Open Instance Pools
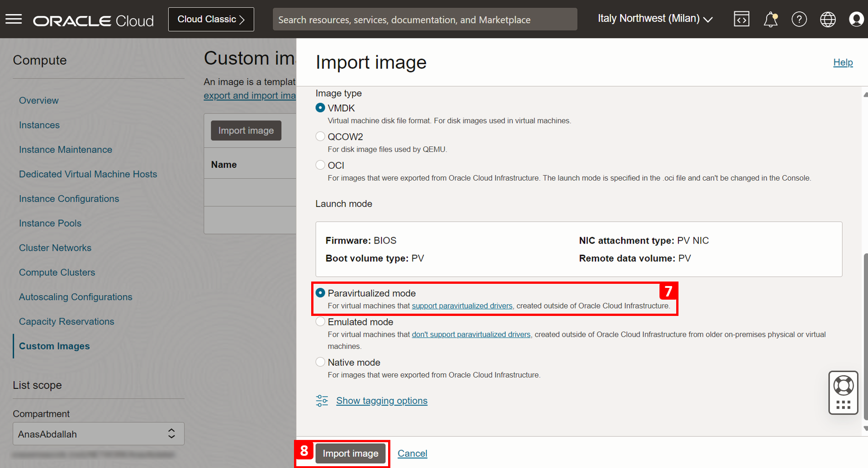This screenshot has width=868, height=468. [50, 223]
